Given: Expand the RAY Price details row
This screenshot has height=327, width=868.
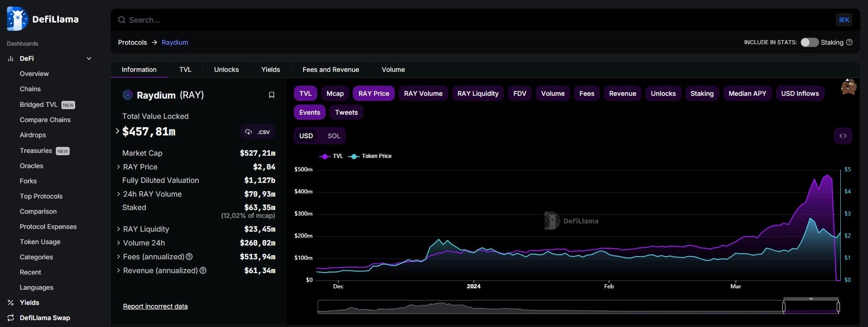Looking at the screenshot, I should 119,167.
